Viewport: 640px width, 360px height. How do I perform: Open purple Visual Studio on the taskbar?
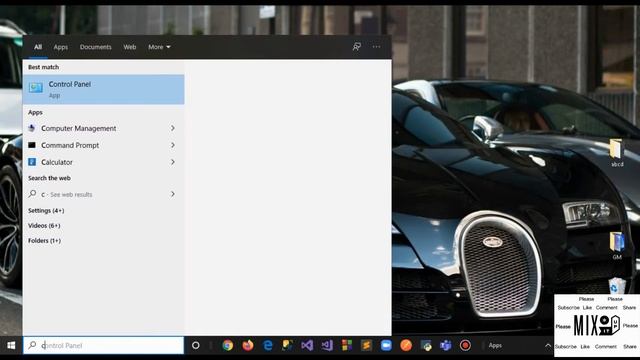point(307,345)
